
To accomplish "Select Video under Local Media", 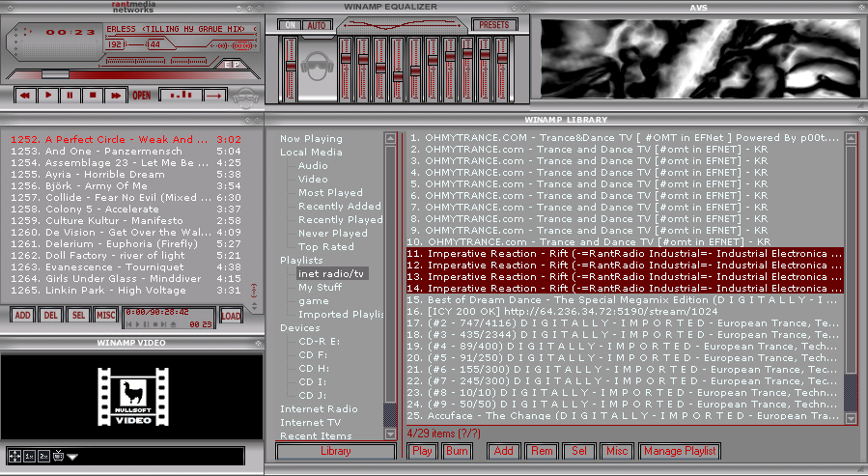I will (313, 179).
